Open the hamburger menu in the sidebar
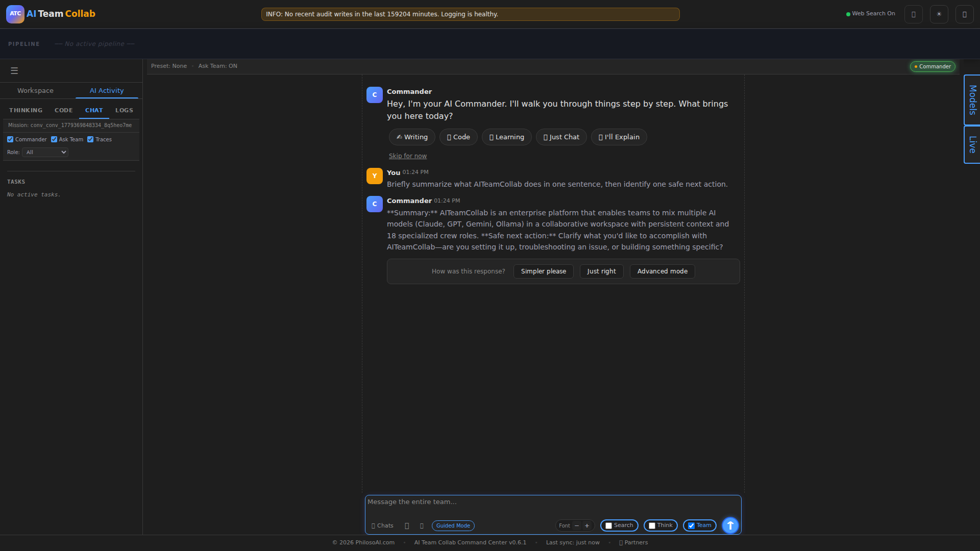 click(x=14, y=71)
